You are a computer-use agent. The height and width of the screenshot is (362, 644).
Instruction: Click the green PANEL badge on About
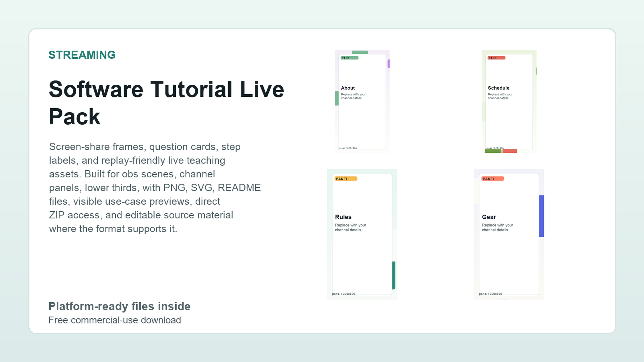(x=350, y=58)
